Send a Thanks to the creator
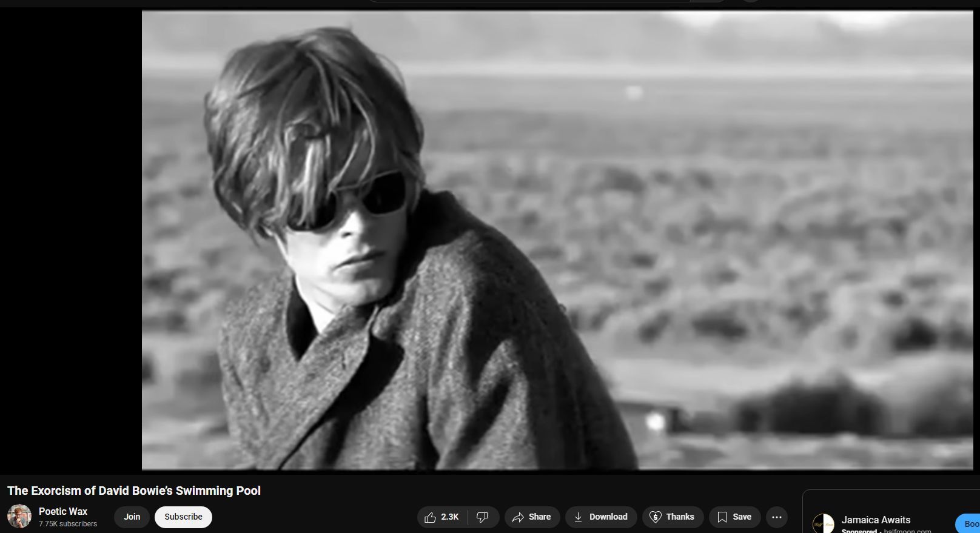The width and height of the screenshot is (980, 533). 672,517
